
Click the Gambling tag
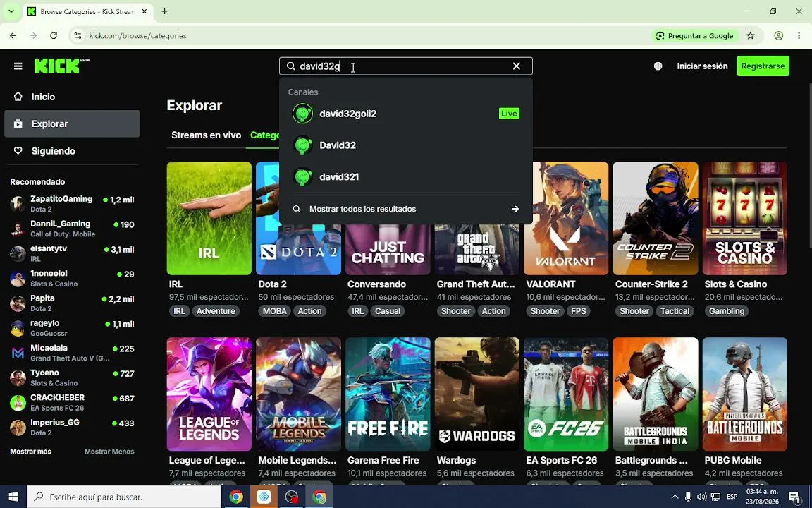[x=727, y=311]
